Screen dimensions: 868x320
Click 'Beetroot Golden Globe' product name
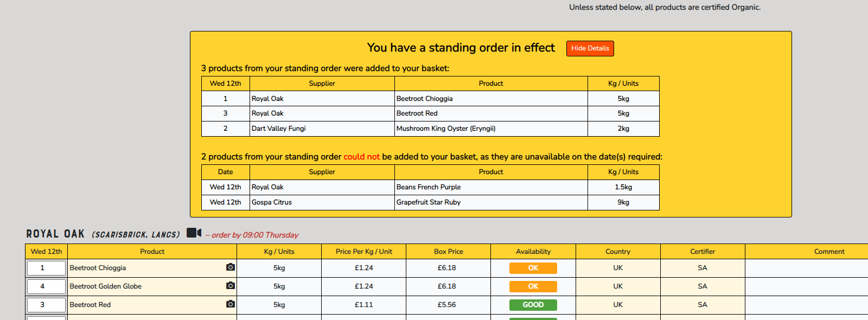point(106,286)
